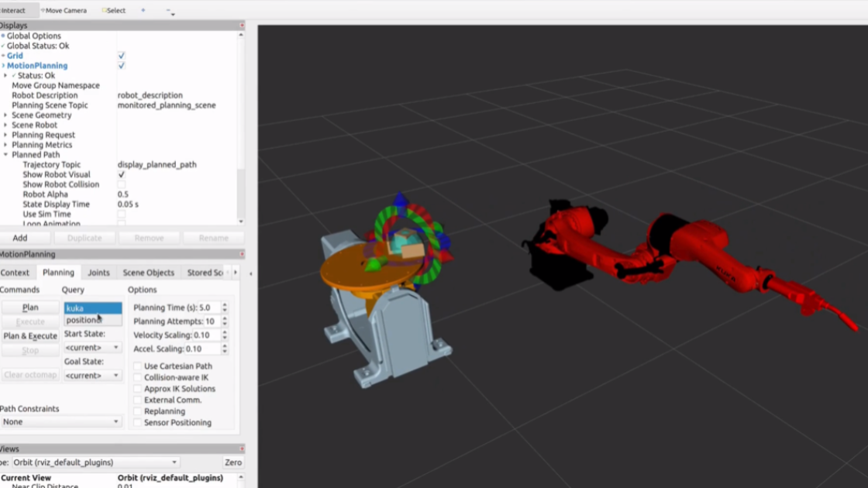Image resolution: width=868 pixels, height=488 pixels.
Task: Click the minus icon to remove a tool
Action: pos(168,11)
